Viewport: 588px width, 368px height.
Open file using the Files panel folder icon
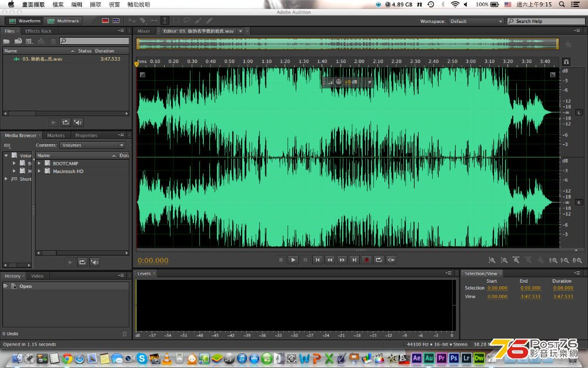(6, 41)
